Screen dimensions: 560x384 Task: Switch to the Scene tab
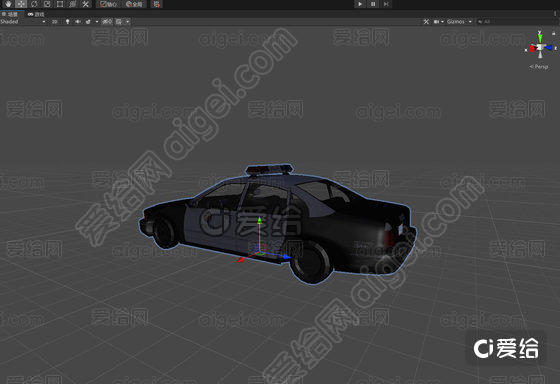coord(10,14)
